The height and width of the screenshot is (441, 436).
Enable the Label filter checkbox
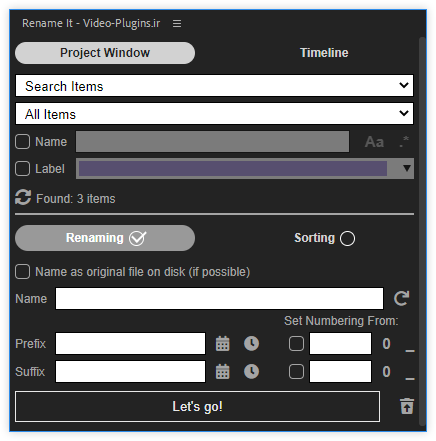[22, 169]
